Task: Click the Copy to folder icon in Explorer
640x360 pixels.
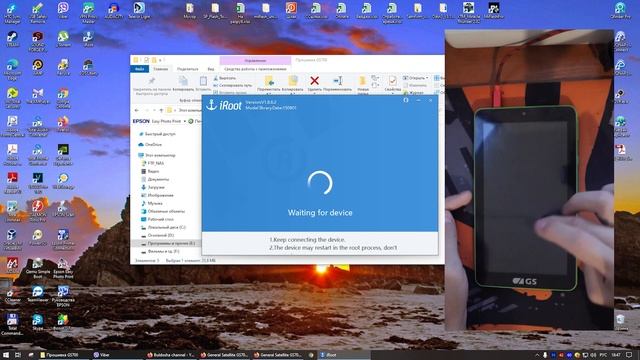Action: pyautogui.click(x=292, y=81)
